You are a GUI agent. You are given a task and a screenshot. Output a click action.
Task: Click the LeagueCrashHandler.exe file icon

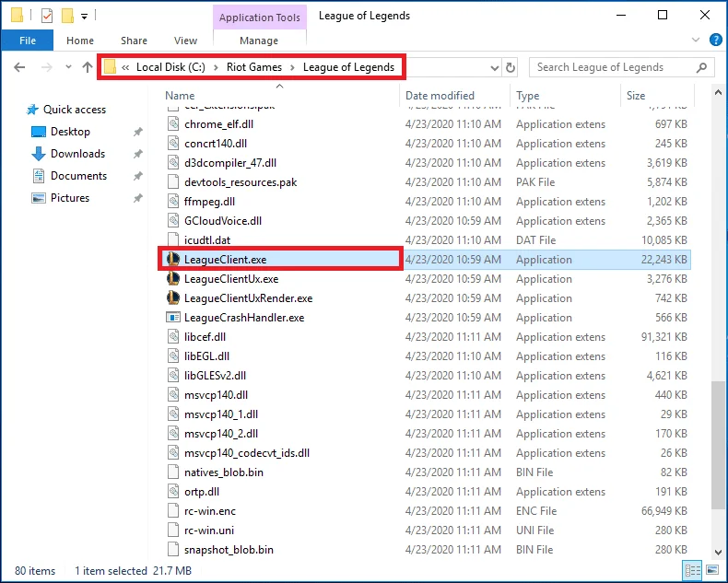point(173,318)
